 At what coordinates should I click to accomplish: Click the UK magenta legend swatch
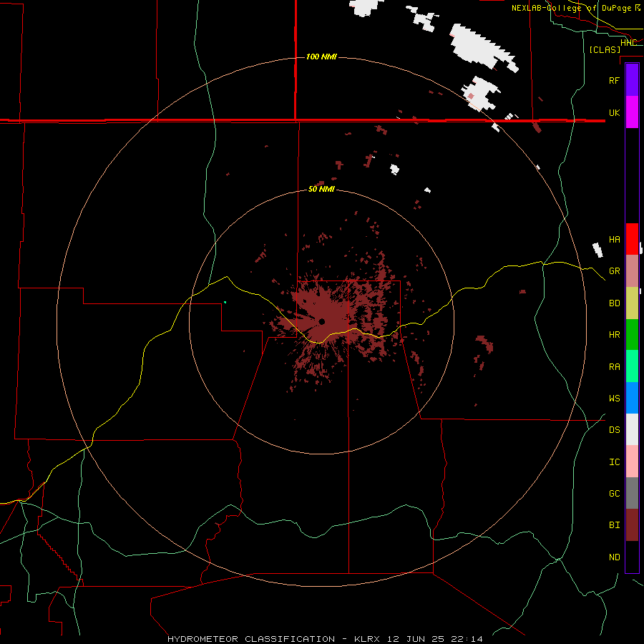coord(632,112)
